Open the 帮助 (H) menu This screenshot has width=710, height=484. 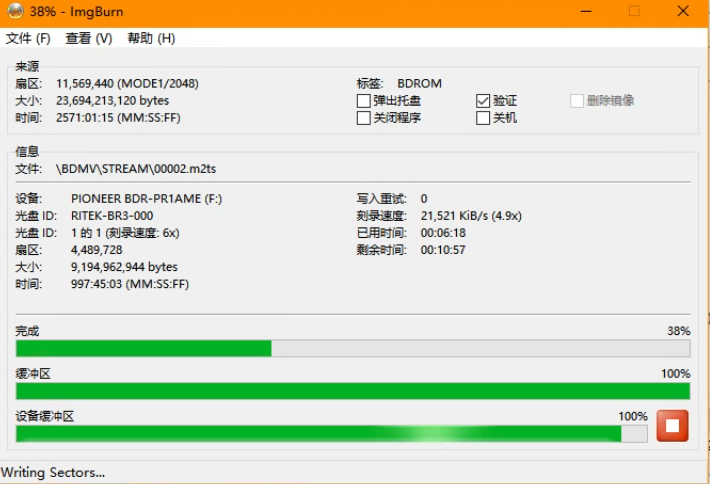point(151,38)
